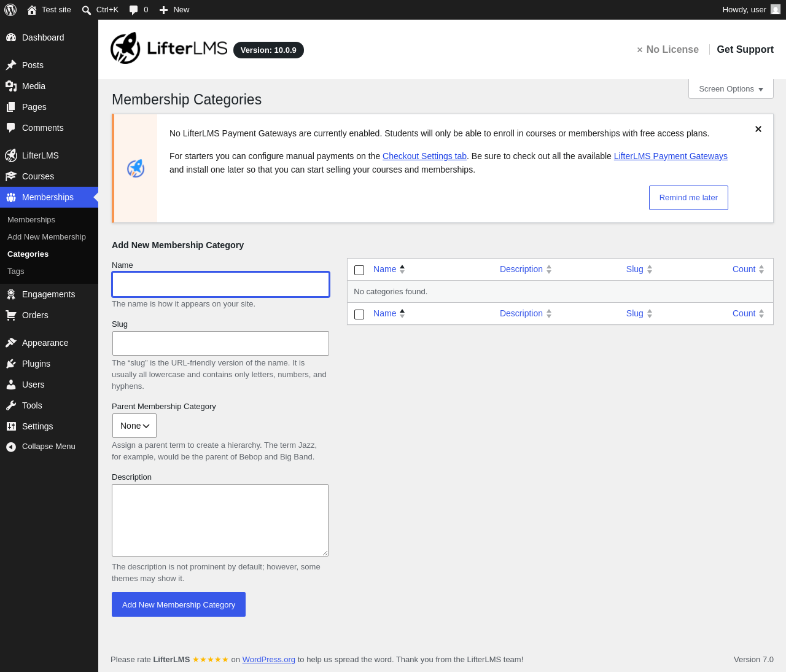Expand the Screen Options panel
The image size is (786, 672).
pos(731,88)
